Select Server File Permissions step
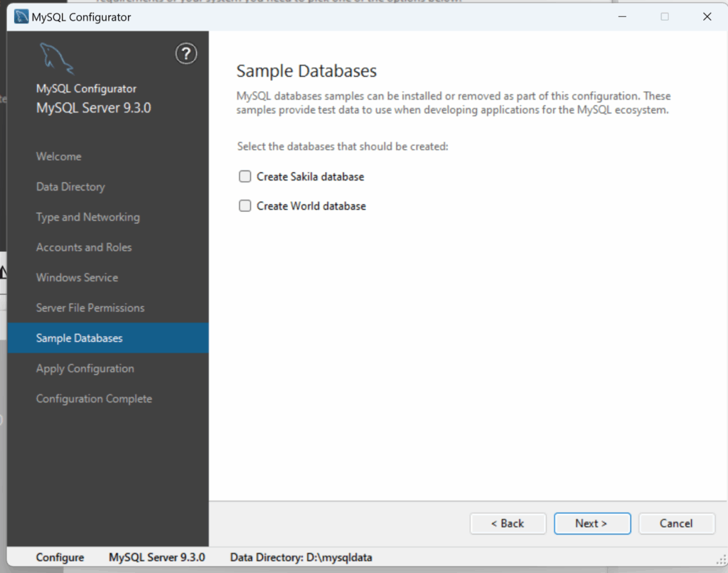 point(90,308)
